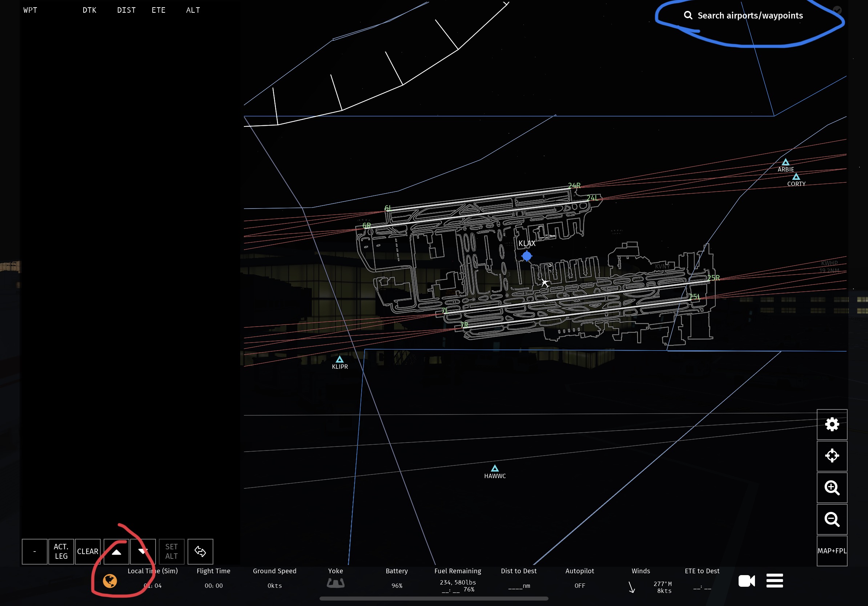
Task: Click the yoke control icon
Action: click(x=335, y=583)
